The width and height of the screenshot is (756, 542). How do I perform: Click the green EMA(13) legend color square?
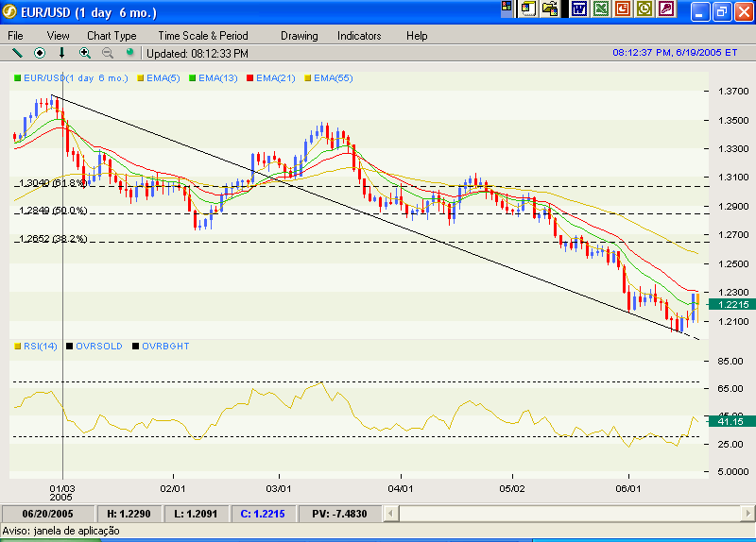pyautogui.click(x=193, y=78)
